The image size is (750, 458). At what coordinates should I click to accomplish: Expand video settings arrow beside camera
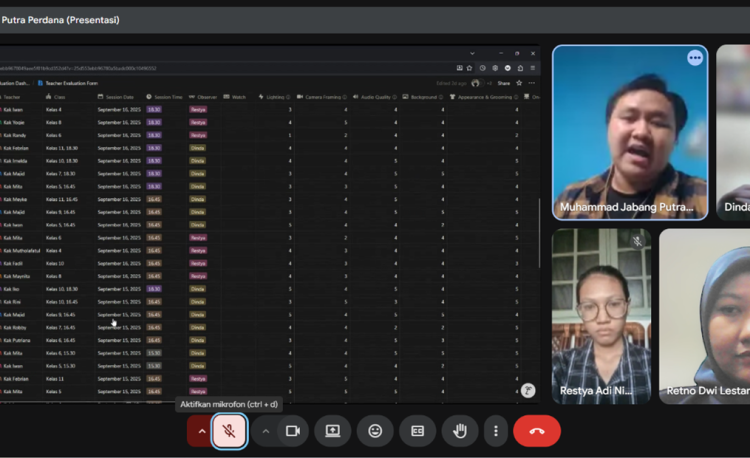265,431
